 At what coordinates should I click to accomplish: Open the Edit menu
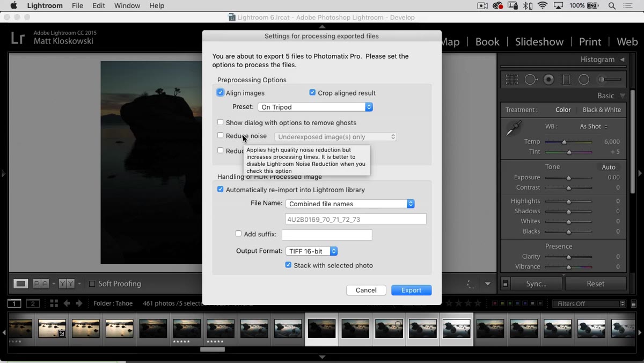[x=99, y=6]
